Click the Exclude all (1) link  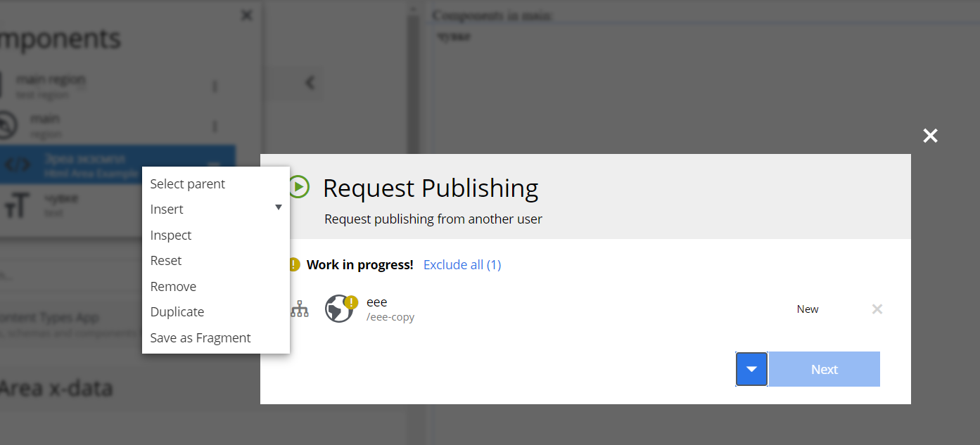tap(462, 264)
